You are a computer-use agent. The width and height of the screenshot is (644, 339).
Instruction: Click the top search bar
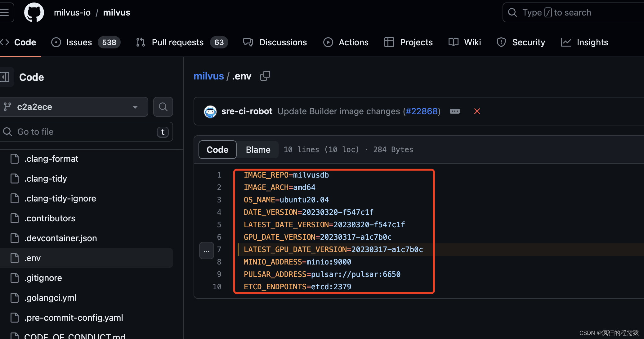(574, 12)
